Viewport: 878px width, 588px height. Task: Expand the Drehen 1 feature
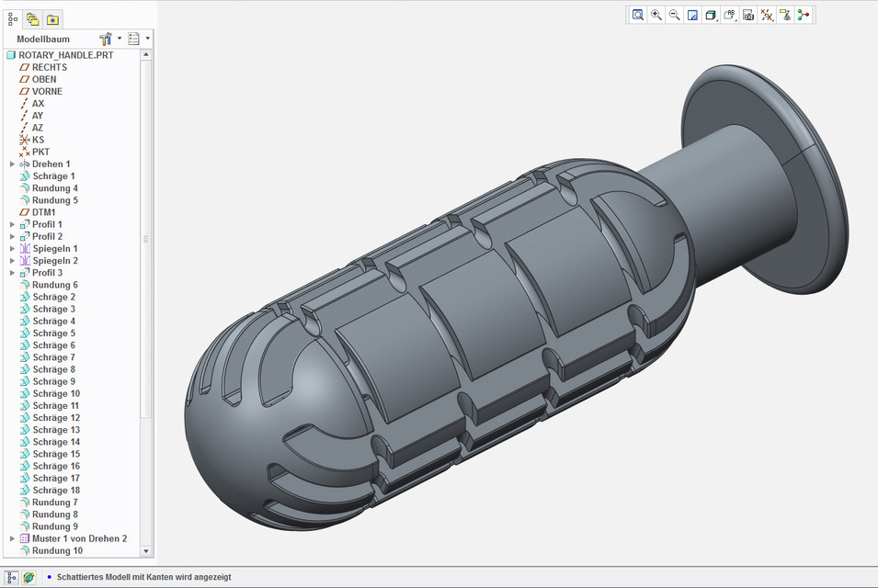[13, 164]
